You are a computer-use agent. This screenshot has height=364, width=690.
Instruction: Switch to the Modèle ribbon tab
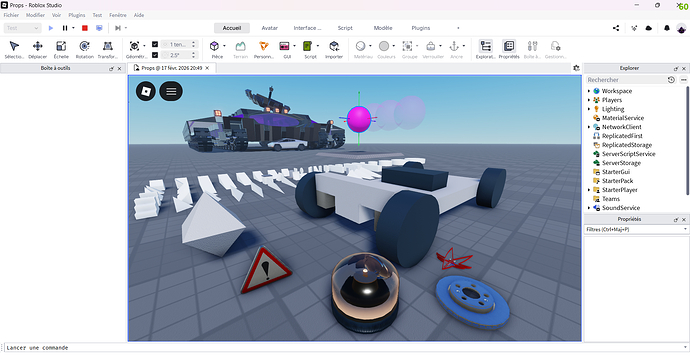point(383,28)
